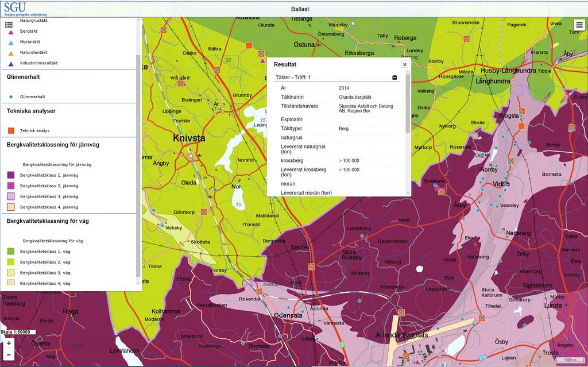Click the Bergtäkt purple triangle legend symbol

tap(11, 32)
